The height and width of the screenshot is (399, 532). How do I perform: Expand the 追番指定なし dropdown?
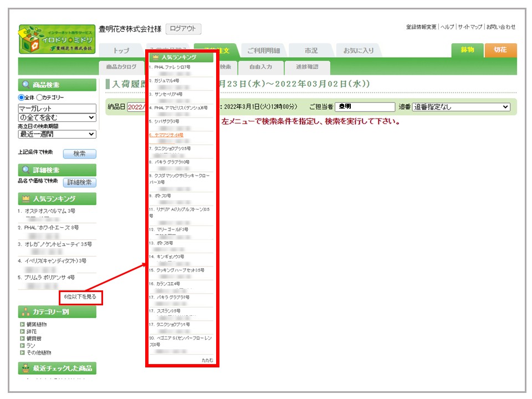coord(461,107)
